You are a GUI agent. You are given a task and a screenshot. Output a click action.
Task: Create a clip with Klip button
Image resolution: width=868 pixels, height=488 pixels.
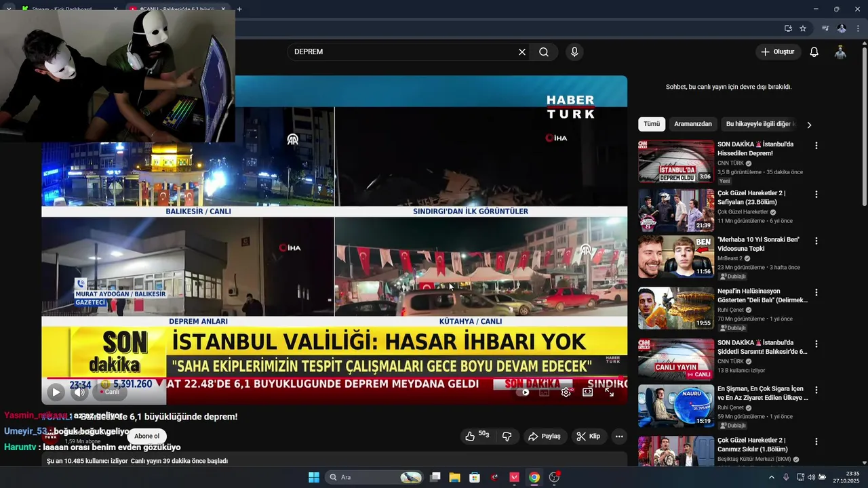click(589, 436)
